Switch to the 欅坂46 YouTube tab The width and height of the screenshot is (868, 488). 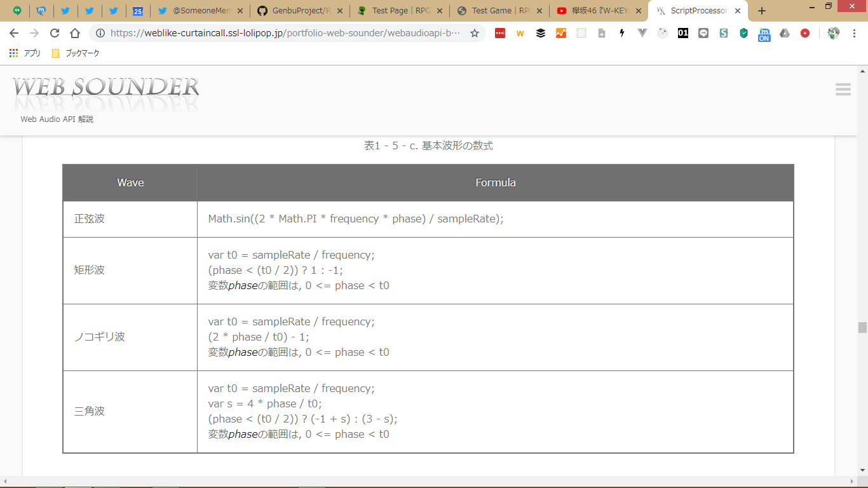[599, 11]
